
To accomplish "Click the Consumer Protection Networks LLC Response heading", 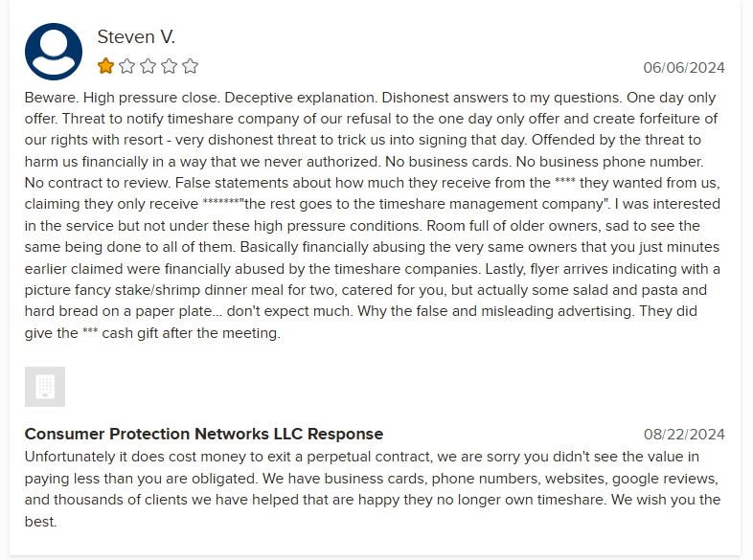I will (x=203, y=434).
